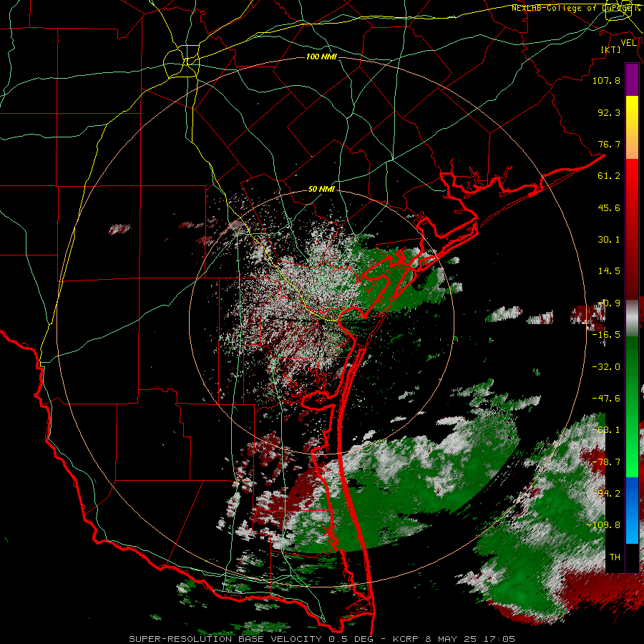Click the 92.3 velocity scale value

pyautogui.click(x=609, y=112)
